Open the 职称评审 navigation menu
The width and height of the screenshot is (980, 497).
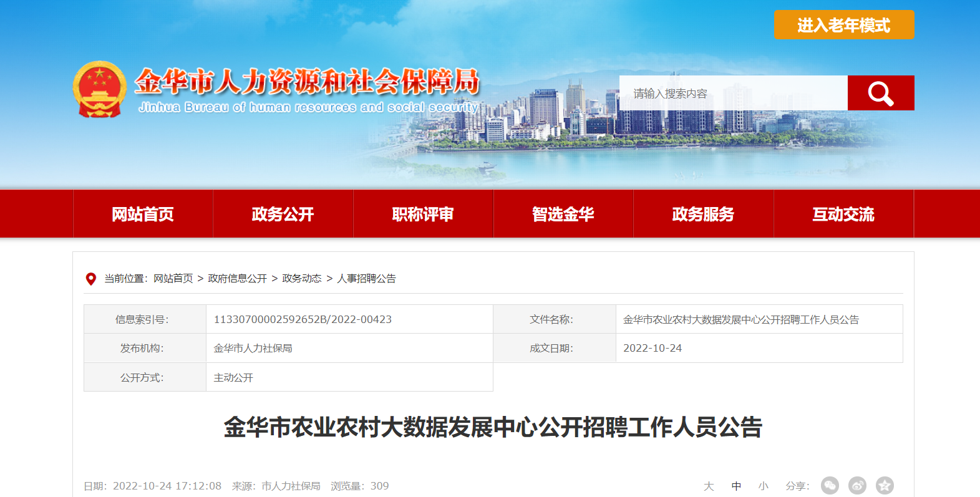[x=424, y=214]
